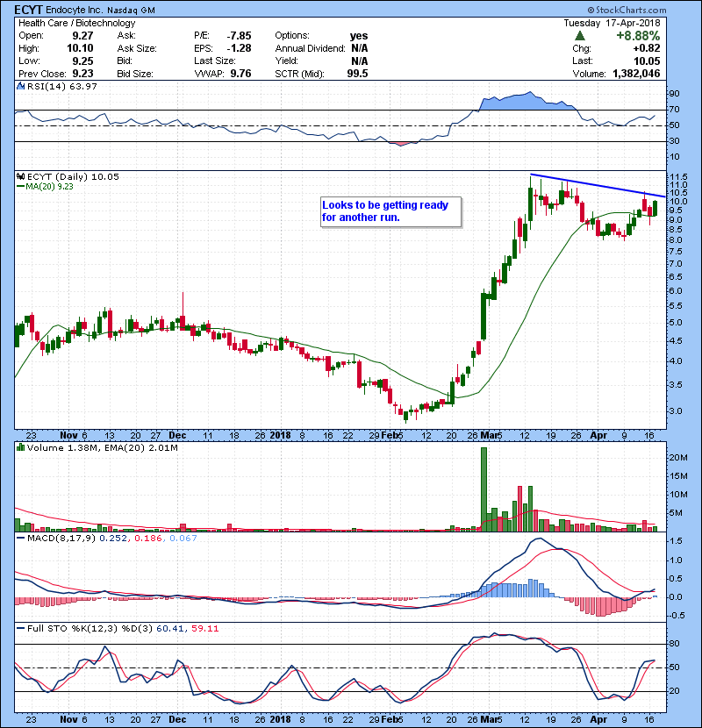Click the Options value yes
This screenshot has width=702, height=728.
[x=359, y=36]
